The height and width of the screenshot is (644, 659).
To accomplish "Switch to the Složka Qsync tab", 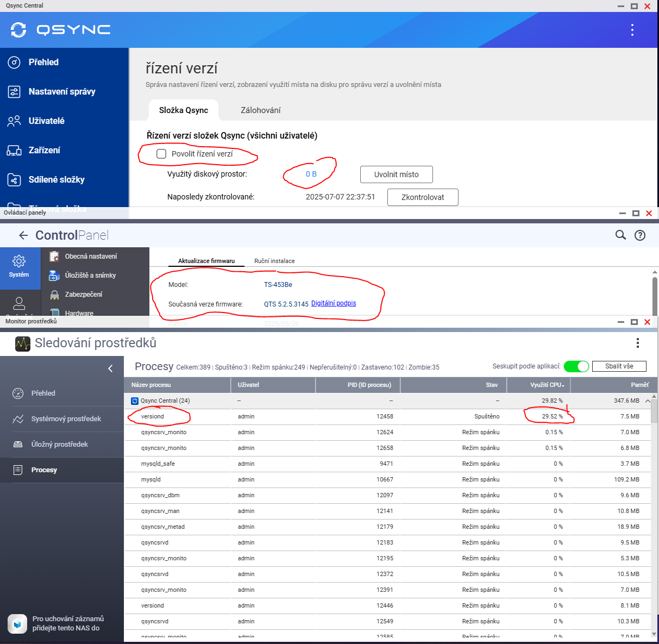I will [x=184, y=110].
